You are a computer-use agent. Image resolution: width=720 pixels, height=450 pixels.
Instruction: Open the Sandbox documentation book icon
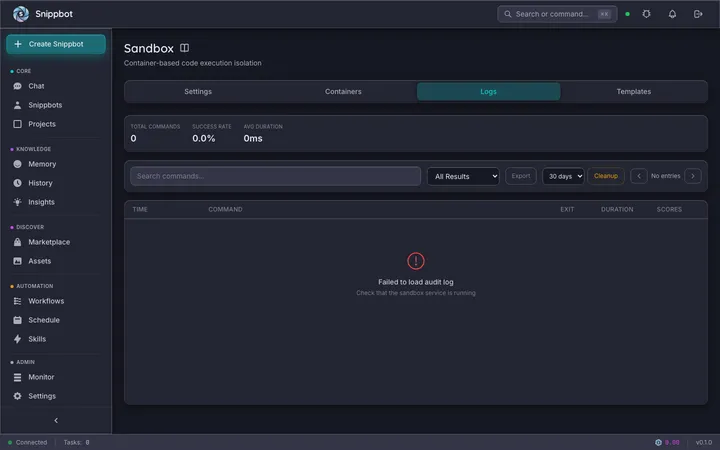tap(184, 48)
